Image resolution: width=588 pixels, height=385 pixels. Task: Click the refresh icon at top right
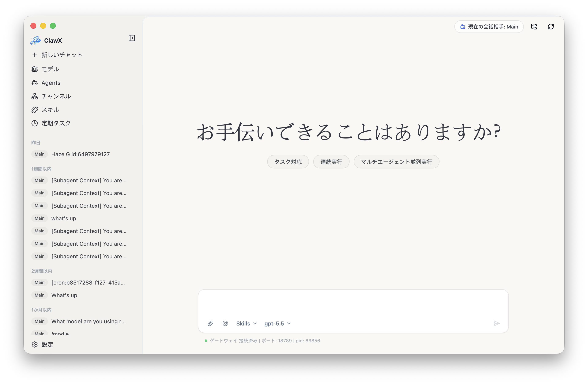pos(551,27)
